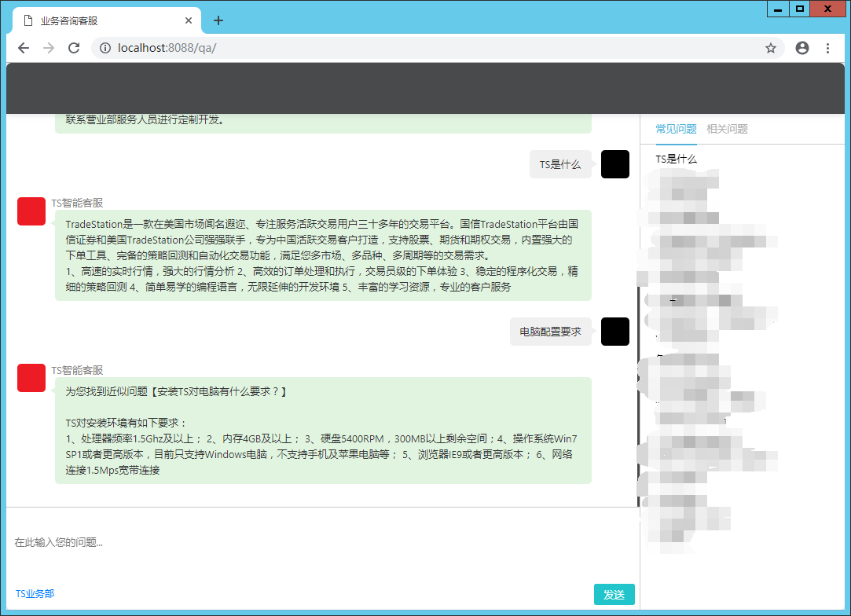Close the 业务咨询客服 tab
The width and height of the screenshot is (851, 616).
click(189, 20)
